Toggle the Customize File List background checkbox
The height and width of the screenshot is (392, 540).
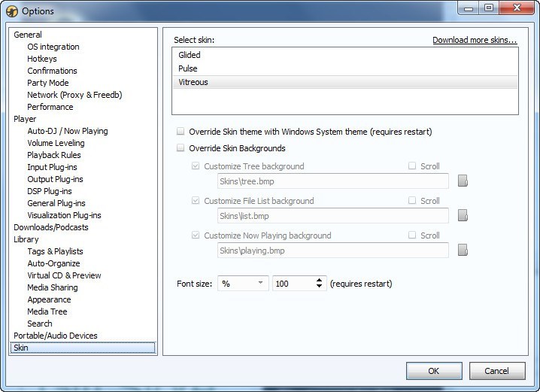point(196,200)
